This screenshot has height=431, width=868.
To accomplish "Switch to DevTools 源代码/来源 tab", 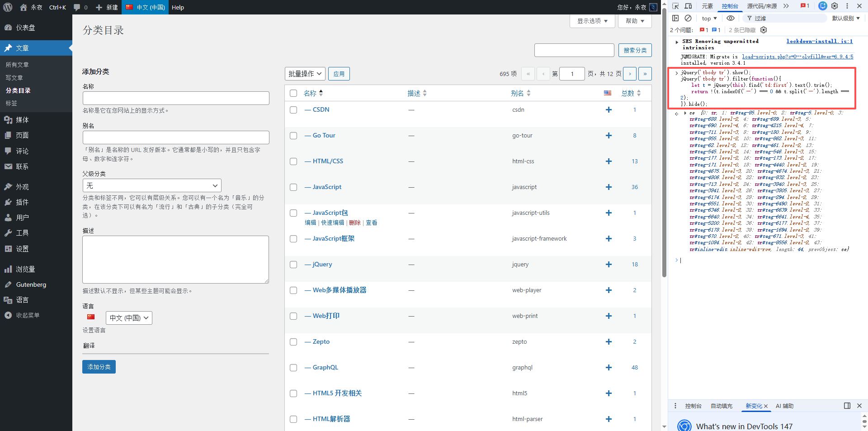I will point(762,6).
